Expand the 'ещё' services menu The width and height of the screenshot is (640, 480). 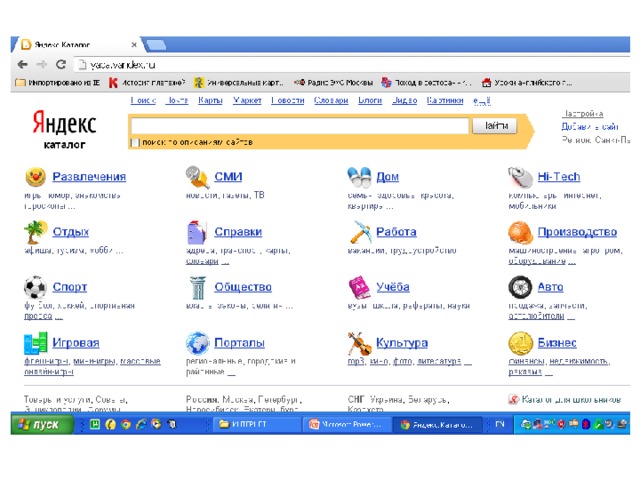pos(481,101)
